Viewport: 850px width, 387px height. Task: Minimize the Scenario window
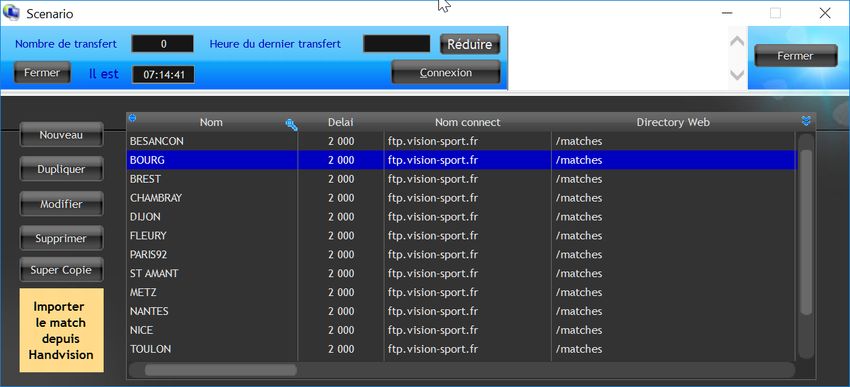(x=726, y=13)
